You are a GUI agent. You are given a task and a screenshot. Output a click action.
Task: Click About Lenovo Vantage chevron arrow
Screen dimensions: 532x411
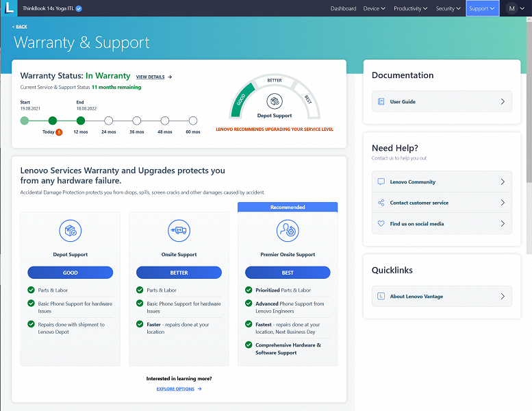503,297
